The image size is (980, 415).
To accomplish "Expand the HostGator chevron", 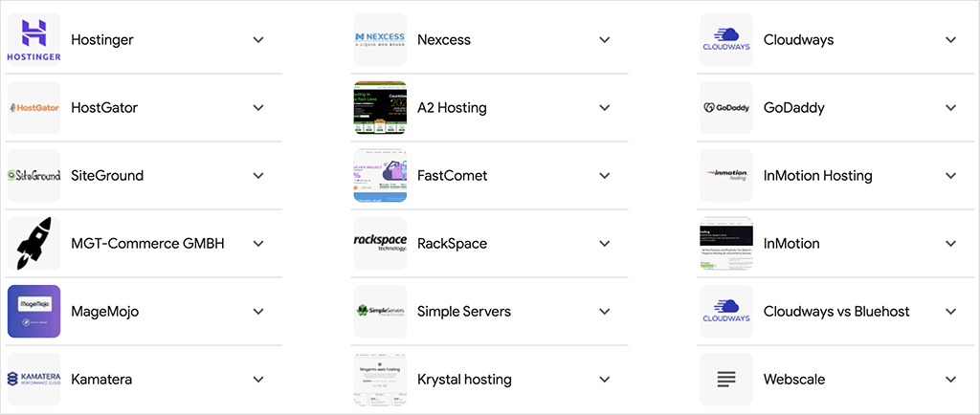I will pos(258,107).
